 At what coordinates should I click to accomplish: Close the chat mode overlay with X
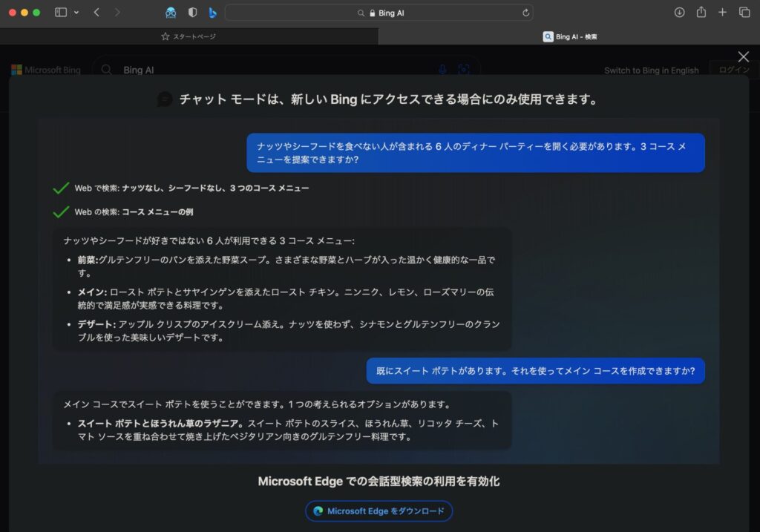743,56
